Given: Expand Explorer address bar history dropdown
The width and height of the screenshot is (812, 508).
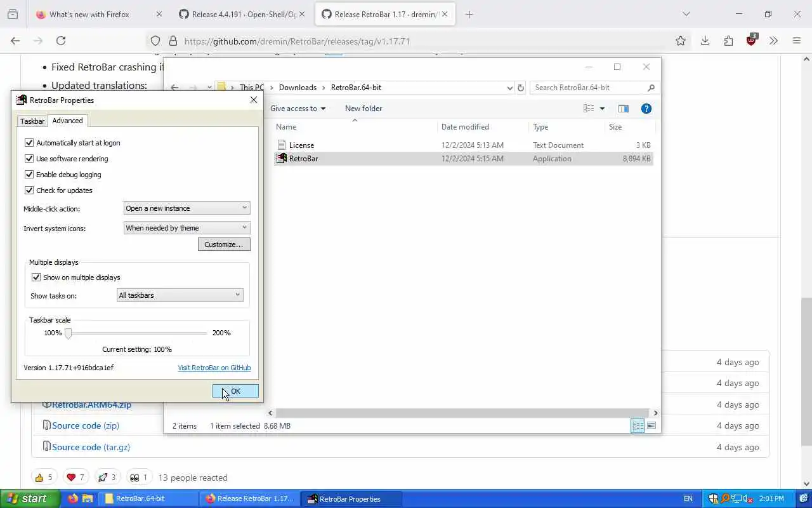Looking at the screenshot, I should point(509,88).
